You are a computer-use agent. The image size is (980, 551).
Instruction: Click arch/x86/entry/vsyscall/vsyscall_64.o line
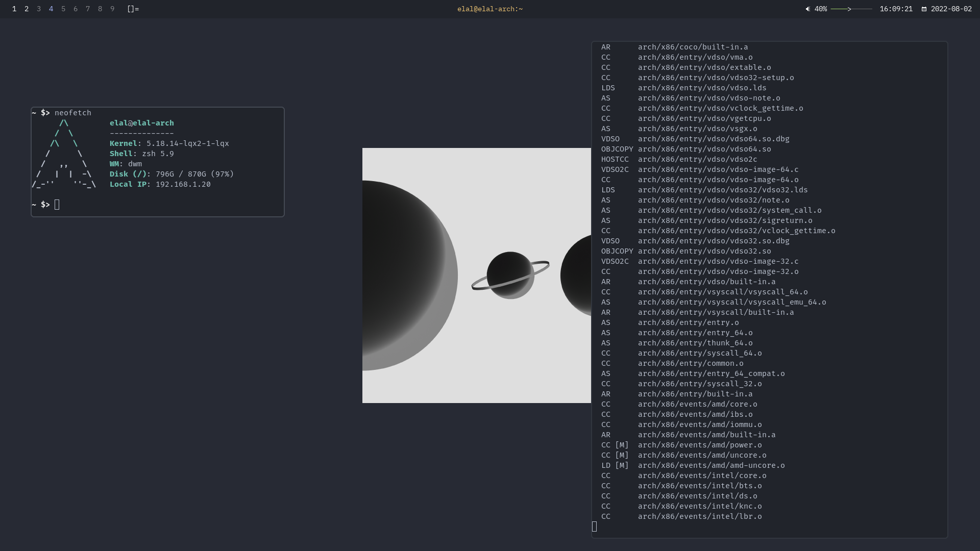pyautogui.click(x=704, y=292)
